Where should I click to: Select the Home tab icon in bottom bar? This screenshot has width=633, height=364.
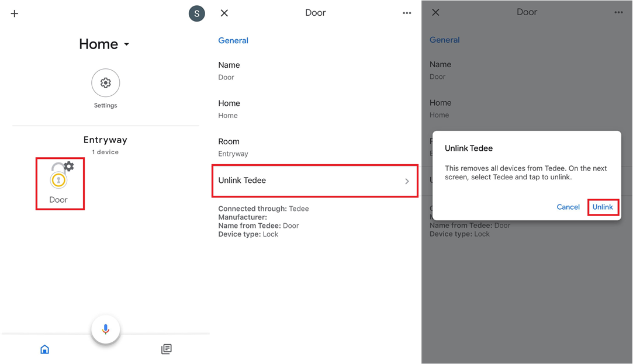pos(45,349)
